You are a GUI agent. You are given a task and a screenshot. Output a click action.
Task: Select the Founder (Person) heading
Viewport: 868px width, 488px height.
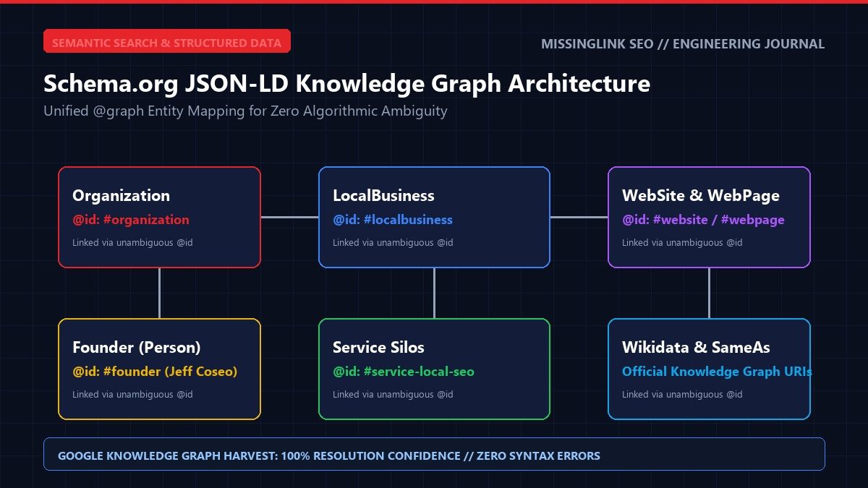(137, 348)
